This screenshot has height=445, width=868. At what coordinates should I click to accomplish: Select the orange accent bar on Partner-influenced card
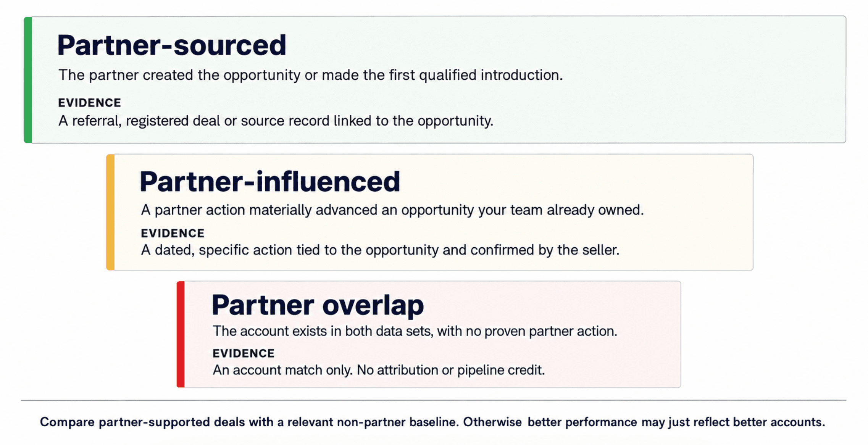pos(110,212)
